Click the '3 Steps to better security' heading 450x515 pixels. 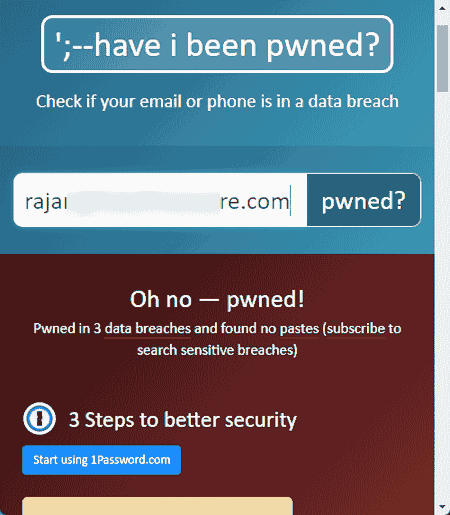click(183, 420)
